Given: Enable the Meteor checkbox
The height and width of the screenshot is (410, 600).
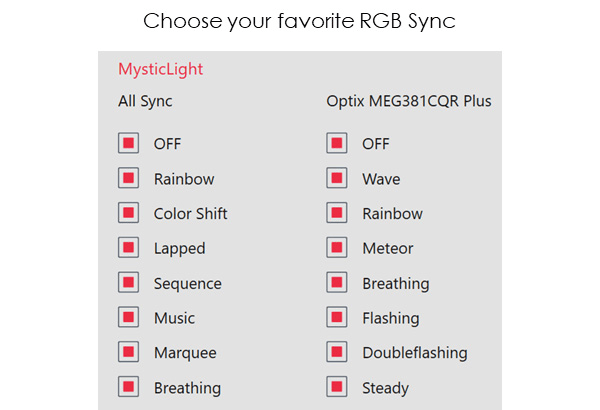Looking at the screenshot, I should tap(337, 248).
